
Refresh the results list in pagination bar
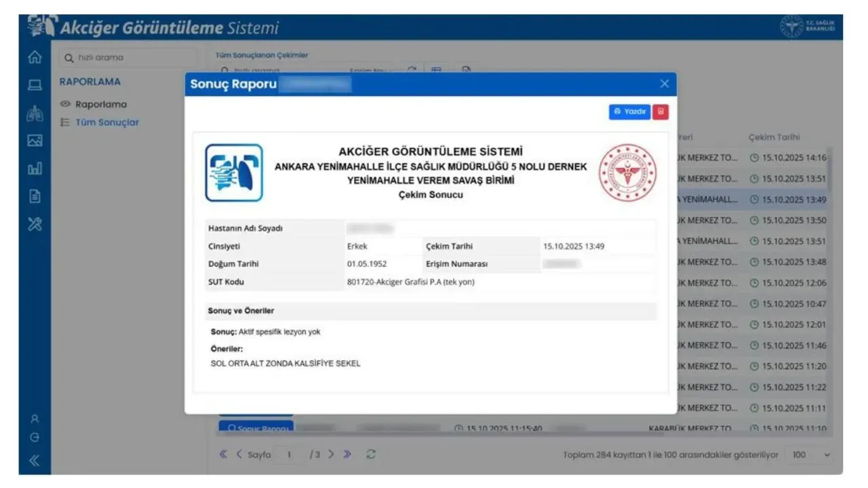click(371, 455)
